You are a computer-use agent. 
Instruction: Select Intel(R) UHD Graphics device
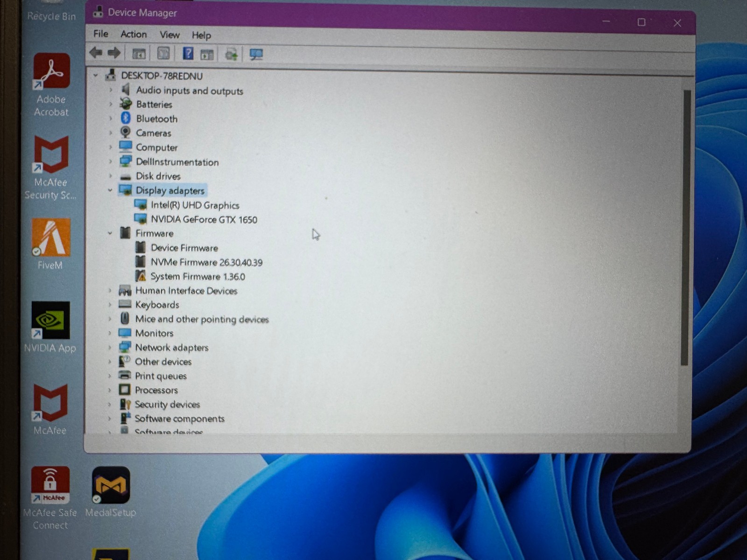pyautogui.click(x=195, y=205)
